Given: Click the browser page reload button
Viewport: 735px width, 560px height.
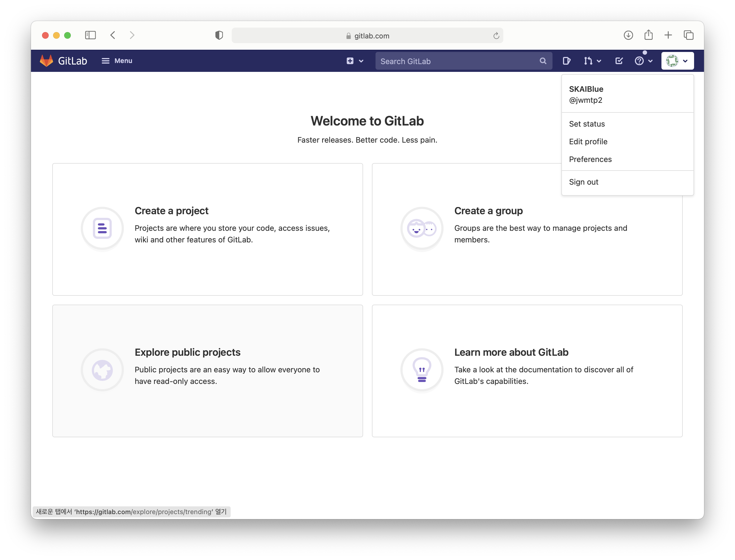Looking at the screenshot, I should tap(497, 36).
